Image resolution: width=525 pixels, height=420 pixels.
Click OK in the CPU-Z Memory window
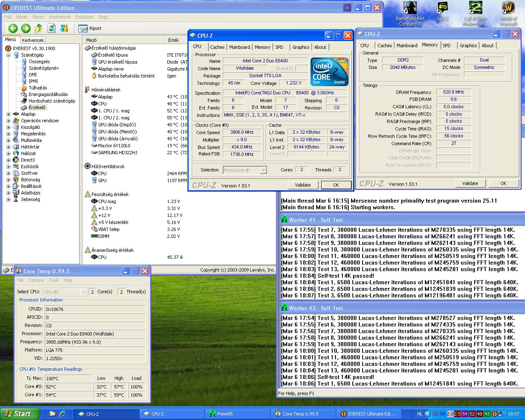click(503, 183)
